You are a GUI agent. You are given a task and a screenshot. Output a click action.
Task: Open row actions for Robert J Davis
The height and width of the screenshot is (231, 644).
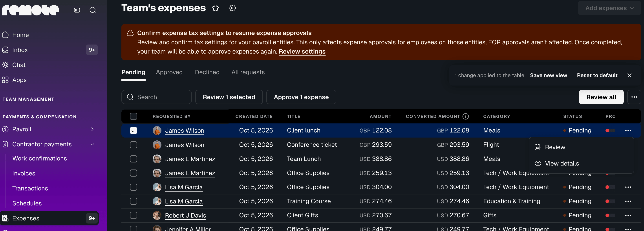628,215
